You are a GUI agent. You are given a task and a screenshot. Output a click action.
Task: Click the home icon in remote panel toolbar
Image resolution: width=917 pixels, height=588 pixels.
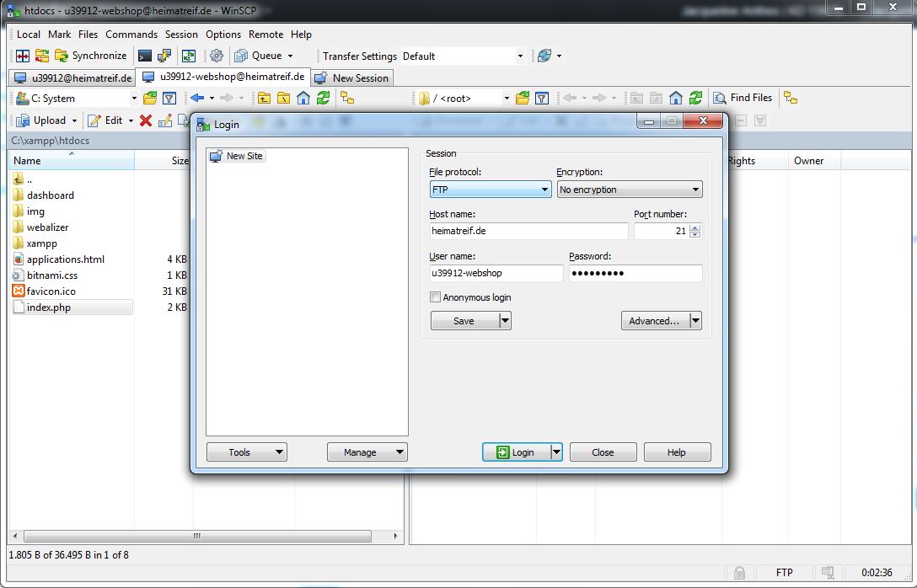click(x=675, y=99)
